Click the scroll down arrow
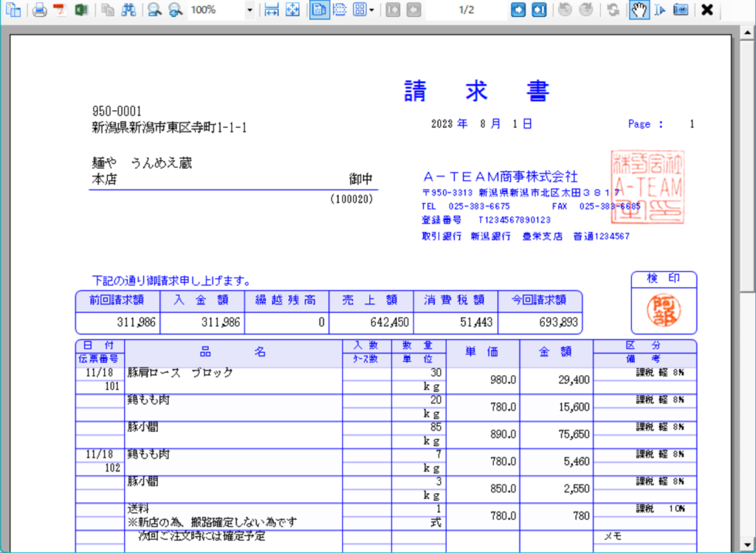This screenshot has width=756, height=553. [x=748, y=546]
